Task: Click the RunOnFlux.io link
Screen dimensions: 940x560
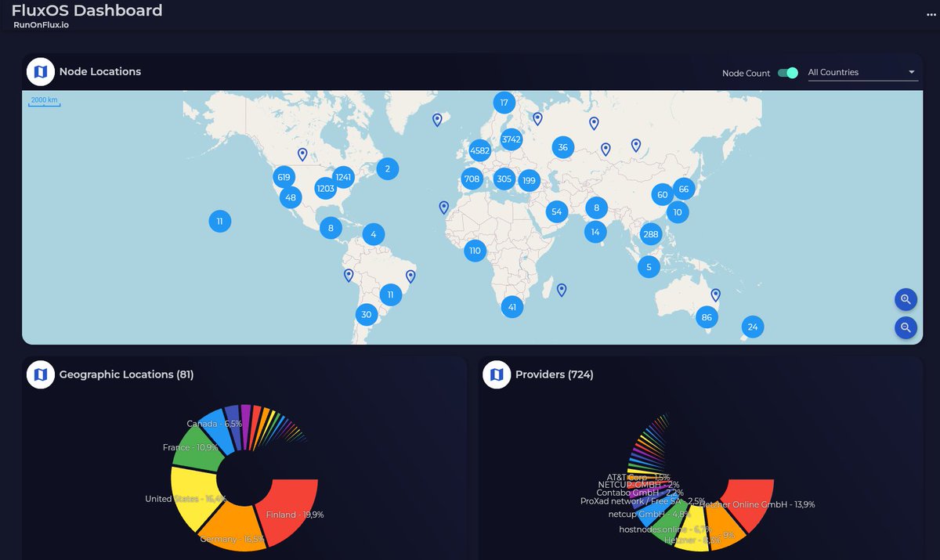Action: click(x=41, y=25)
